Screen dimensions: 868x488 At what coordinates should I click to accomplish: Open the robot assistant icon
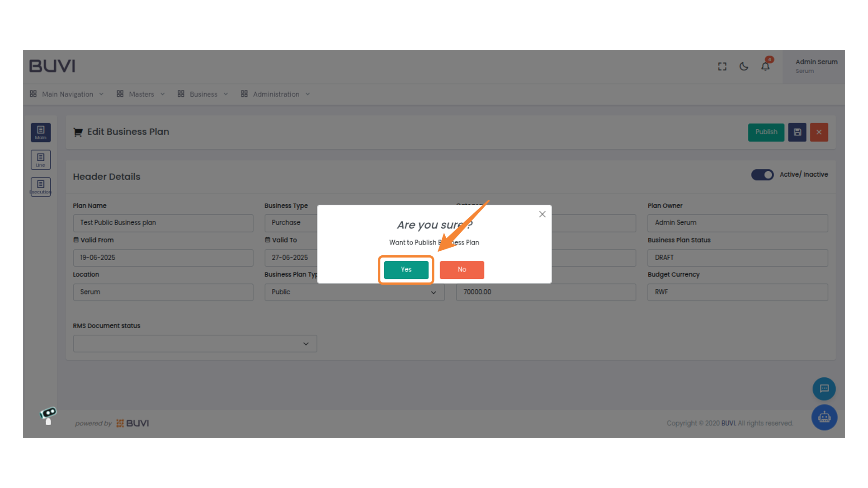824,417
